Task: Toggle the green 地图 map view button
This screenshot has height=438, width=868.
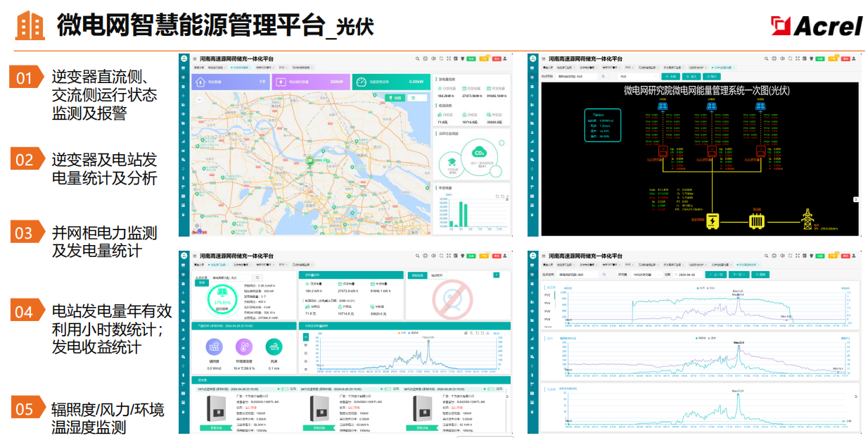Action: [x=395, y=99]
